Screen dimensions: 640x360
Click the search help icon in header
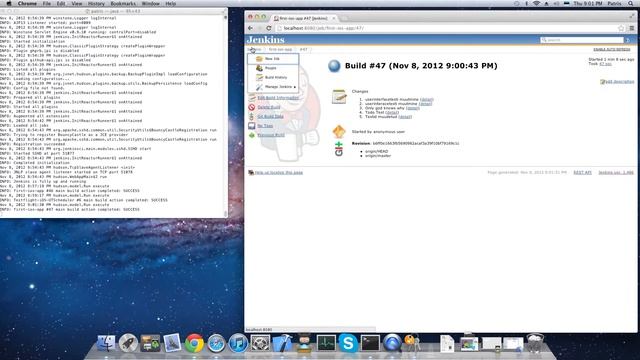pyautogui.click(x=628, y=40)
